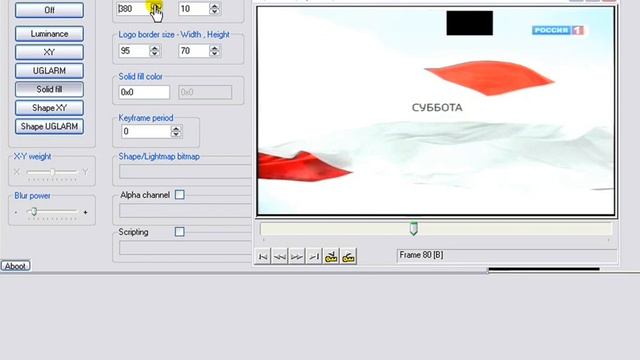Focus the border height field 70
The image size is (640, 360).
point(195,51)
